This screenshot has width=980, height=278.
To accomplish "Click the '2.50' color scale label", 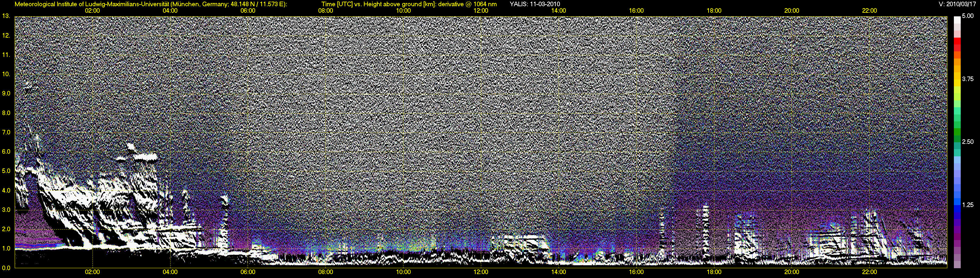I will pyautogui.click(x=968, y=142).
